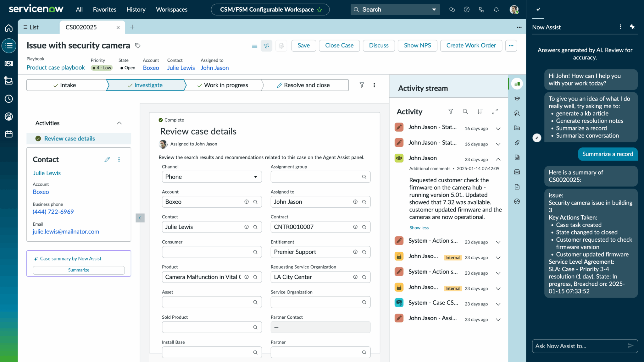Edit the Contact card via pencil icon
The width and height of the screenshot is (644, 362).
(107, 160)
